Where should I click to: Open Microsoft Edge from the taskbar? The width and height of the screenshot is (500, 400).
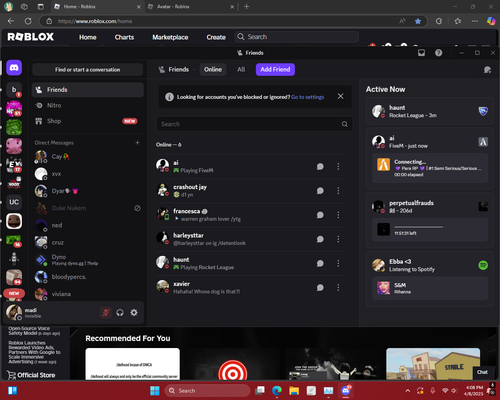[277, 390]
